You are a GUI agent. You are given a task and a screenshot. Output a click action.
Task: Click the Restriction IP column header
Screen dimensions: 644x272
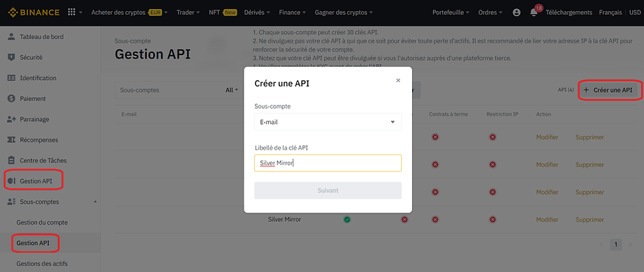tap(502, 114)
